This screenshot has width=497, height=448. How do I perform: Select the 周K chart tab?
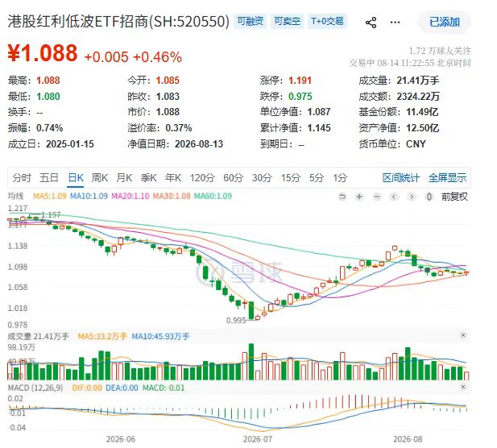pyautogui.click(x=100, y=178)
